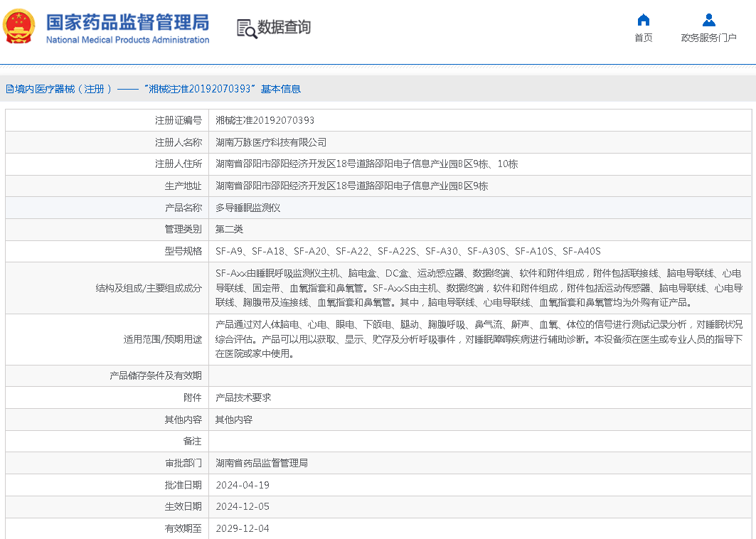The image size is (756, 539).
Task: Click the 备注 row label
Action: point(192,441)
